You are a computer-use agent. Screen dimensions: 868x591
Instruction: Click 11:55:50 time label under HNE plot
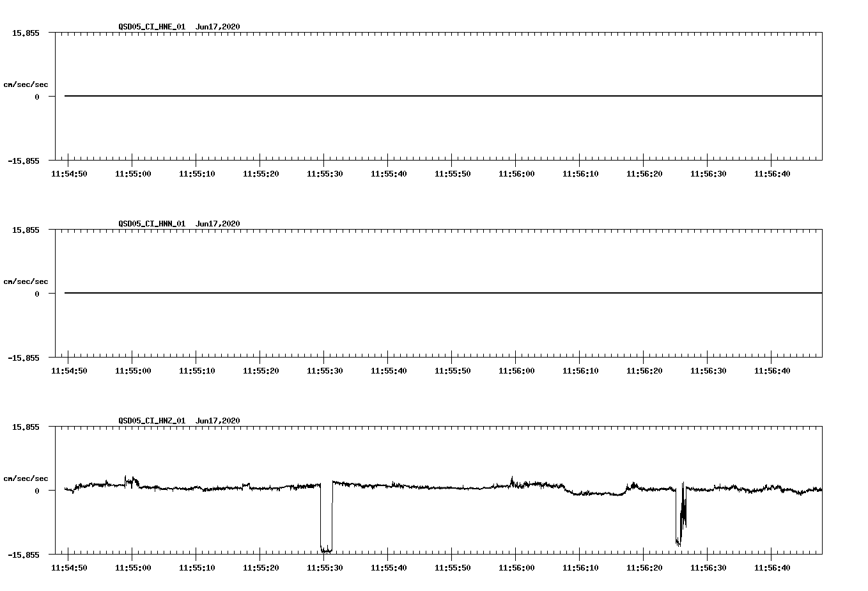click(453, 174)
